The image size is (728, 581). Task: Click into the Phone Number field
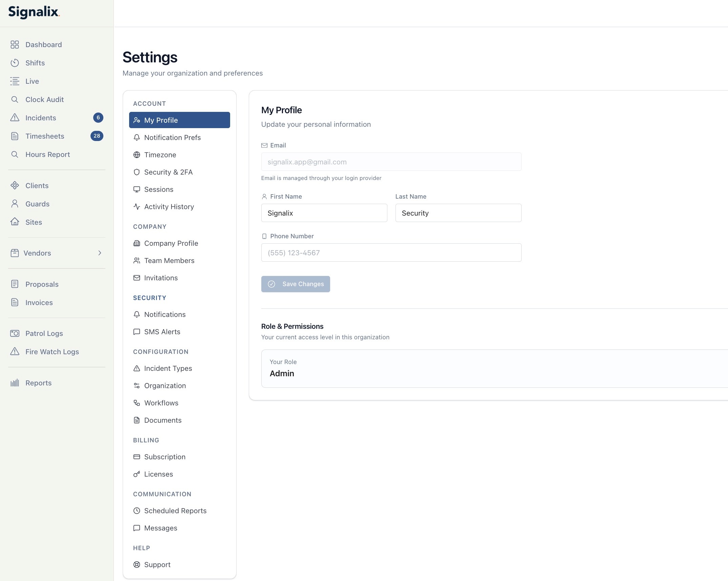click(391, 253)
